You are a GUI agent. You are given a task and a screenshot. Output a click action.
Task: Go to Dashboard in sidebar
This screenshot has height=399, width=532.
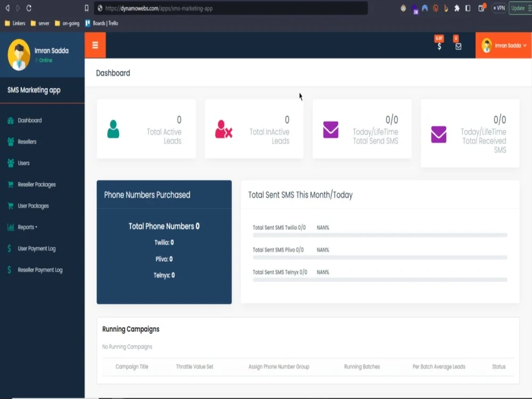coord(29,120)
